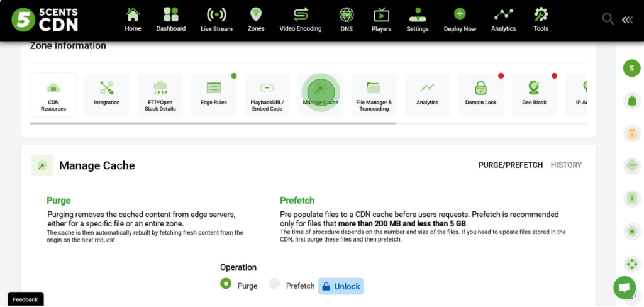Switch to the PURGE/PREFETCH tab
This screenshot has height=307, width=644.
click(510, 165)
